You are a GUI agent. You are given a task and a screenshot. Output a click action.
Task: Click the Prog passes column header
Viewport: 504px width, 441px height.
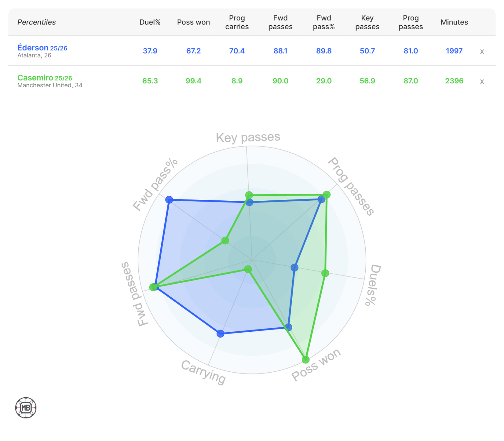[411, 22]
